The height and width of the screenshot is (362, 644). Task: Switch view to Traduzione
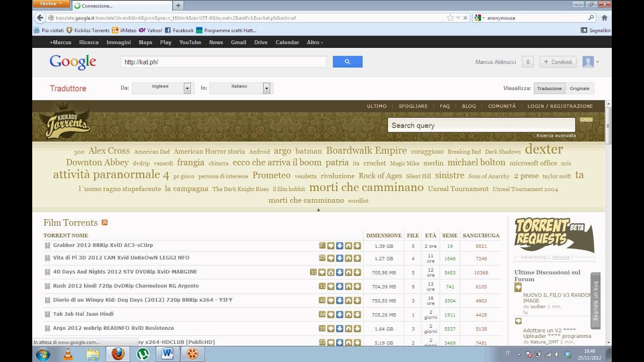tap(549, 88)
